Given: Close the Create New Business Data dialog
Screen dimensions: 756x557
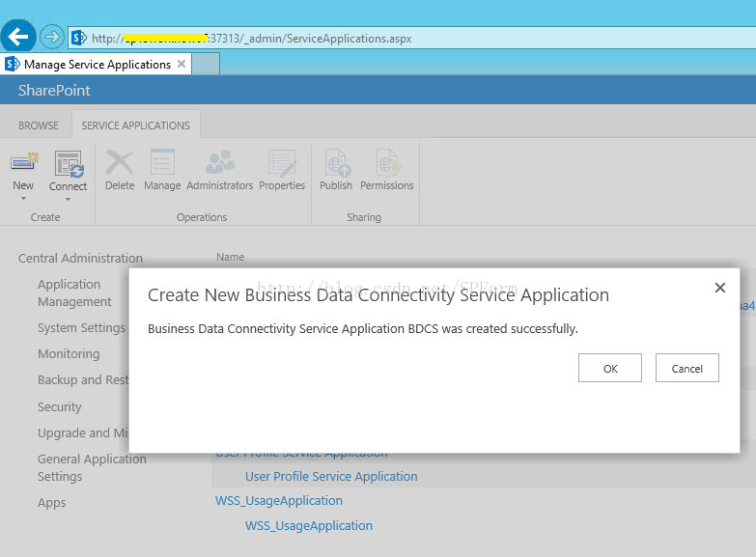Looking at the screenshot, I should click(720, 288).
